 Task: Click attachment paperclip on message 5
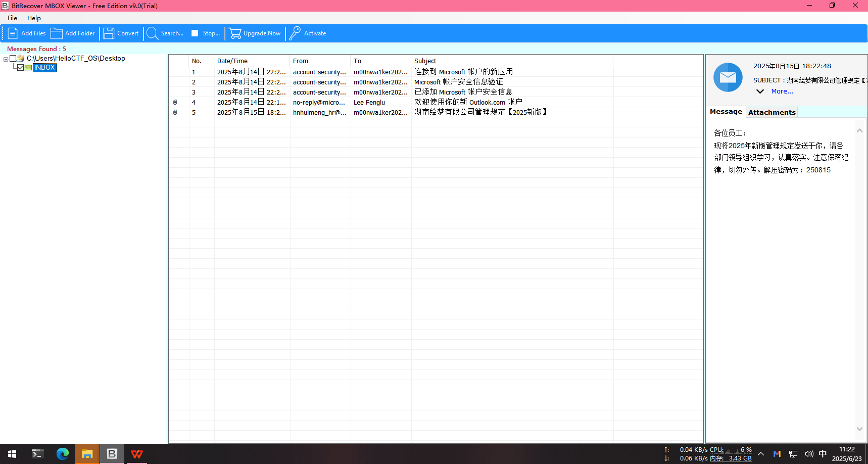click(x=175, y=112)
